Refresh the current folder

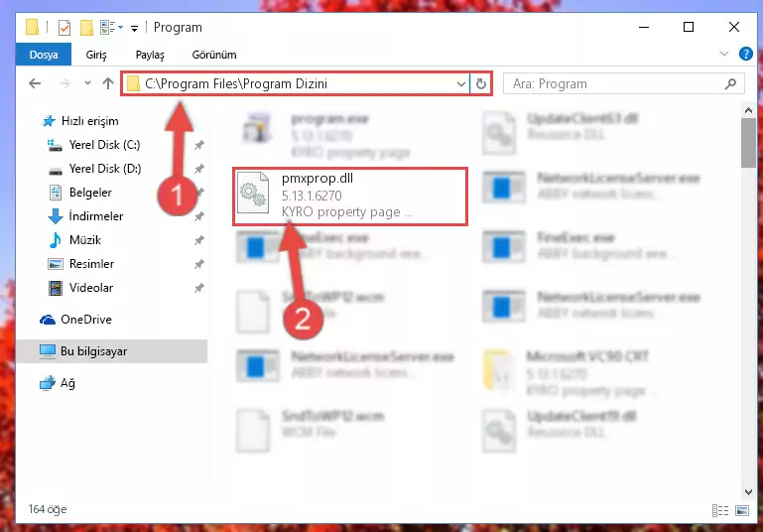(481, 84)
